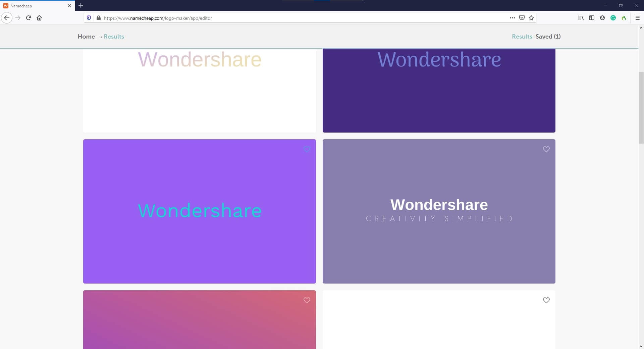The height and width of the screenshot is (349, 644).
Task: Open the Firefox library icon
Action: 581,18
